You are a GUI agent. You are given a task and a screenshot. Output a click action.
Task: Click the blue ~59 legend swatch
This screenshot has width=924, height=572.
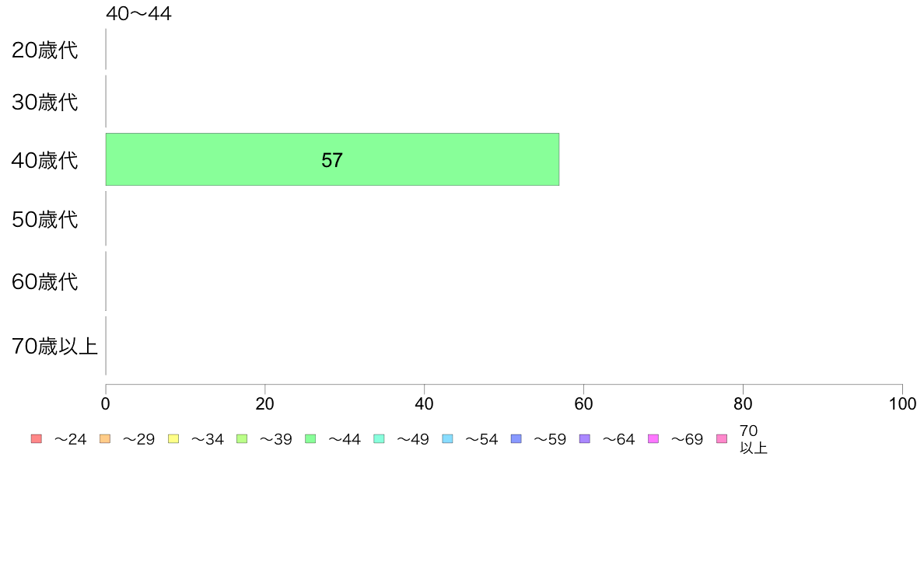click(516, 439)
